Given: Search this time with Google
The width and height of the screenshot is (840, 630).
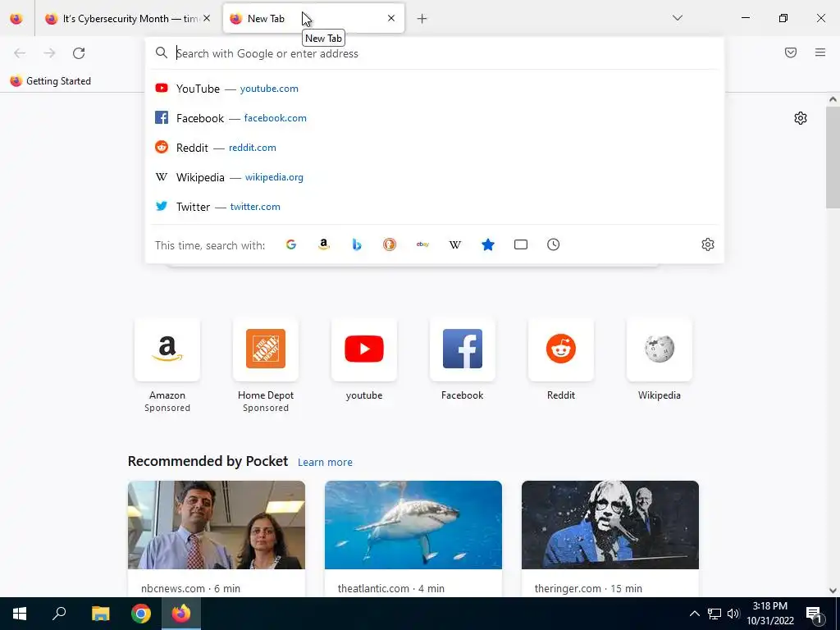Looking at the screenshot, I should pyautogui.click(x=291, y=244).
